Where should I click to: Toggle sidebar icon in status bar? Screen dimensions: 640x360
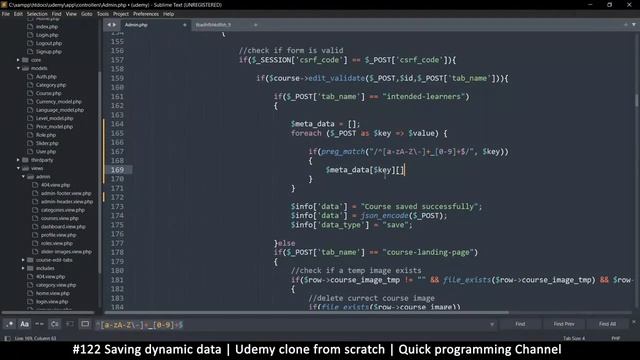coord(7,338)
